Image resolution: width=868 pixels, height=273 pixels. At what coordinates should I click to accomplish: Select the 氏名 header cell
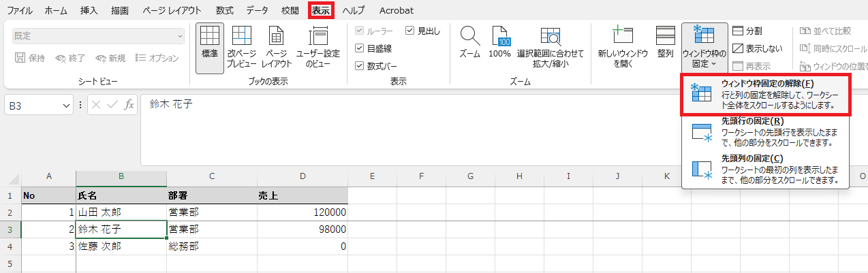tap(121, 195)
